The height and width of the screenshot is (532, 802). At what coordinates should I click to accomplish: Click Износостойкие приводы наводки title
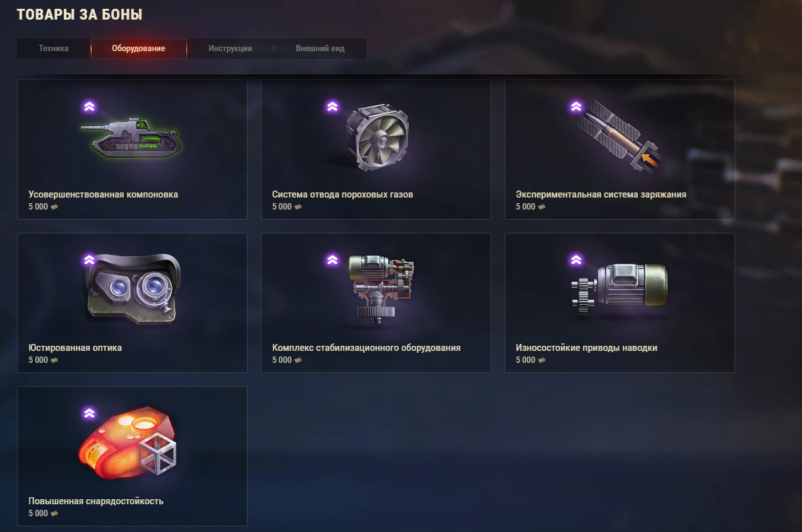pos(587,348)
